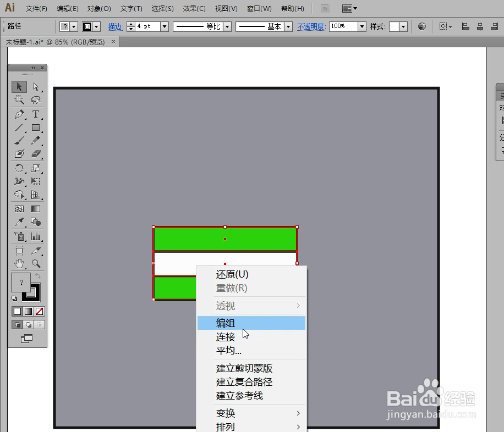
Task: Select the Pen tool
Action: click(x=19, y=114)
